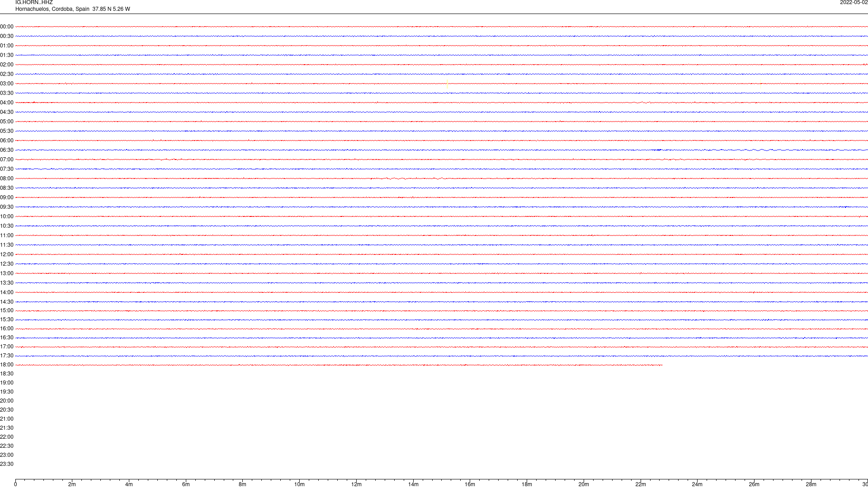Select the 05:30 time row label
The height and width of the screenshot is (488, 868).
click(7, 131)
